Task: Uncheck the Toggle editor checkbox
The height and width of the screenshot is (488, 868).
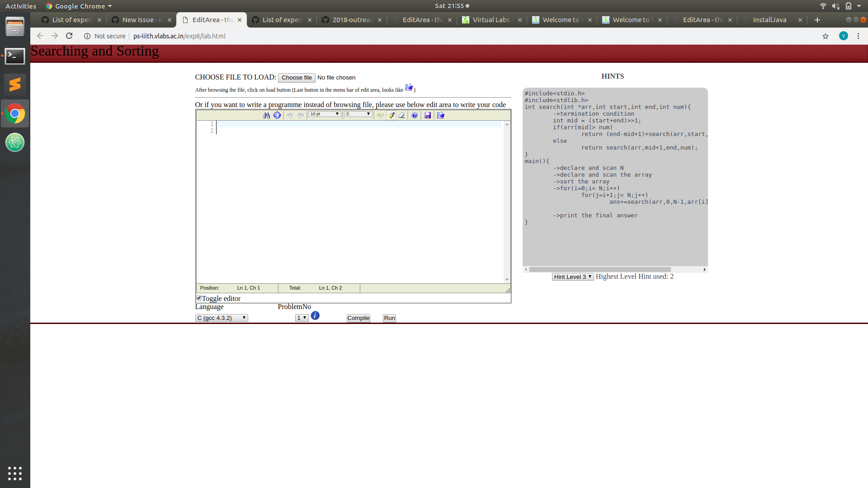Action: pyautogui.click(x=198, y=297)
